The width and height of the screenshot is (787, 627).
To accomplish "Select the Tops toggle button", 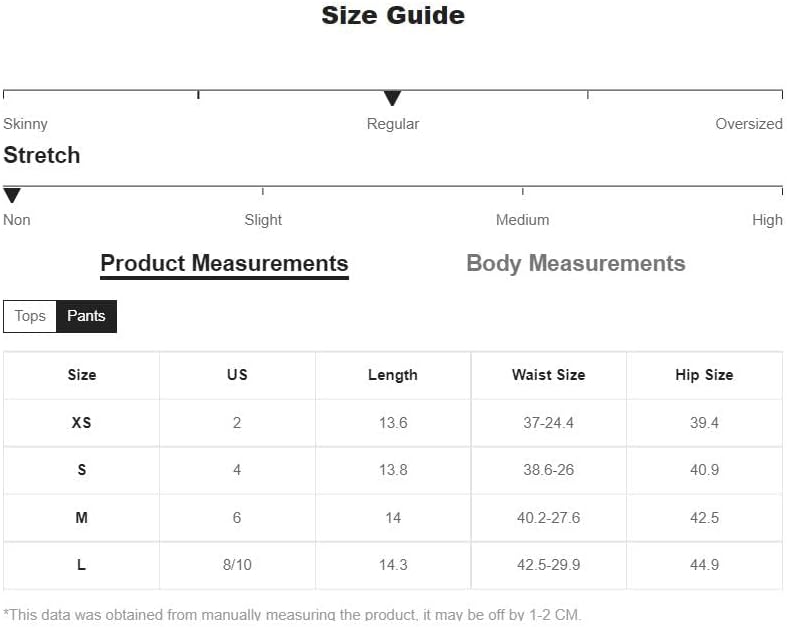I will point(30,316).
